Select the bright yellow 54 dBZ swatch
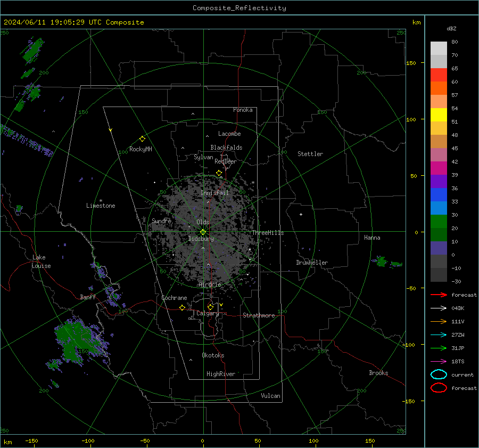 point(439,115)
